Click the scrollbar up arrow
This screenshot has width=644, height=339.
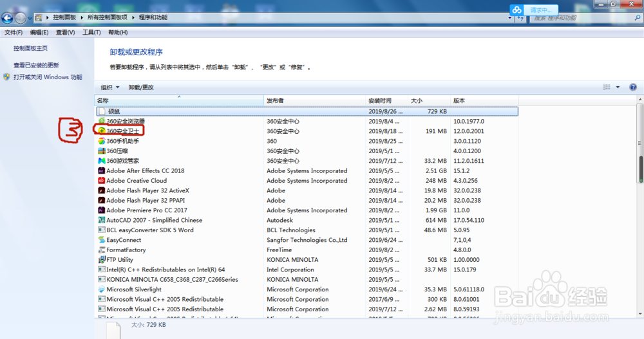[640, 99]
